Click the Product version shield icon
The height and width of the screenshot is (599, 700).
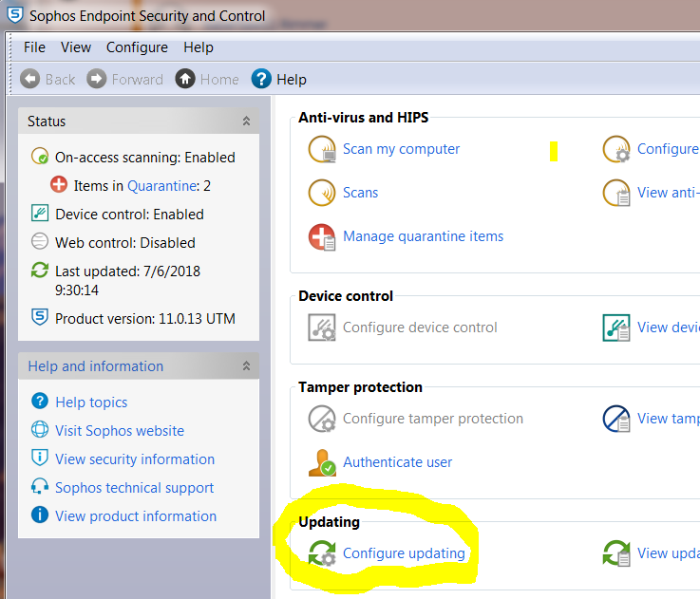(40, 317)
